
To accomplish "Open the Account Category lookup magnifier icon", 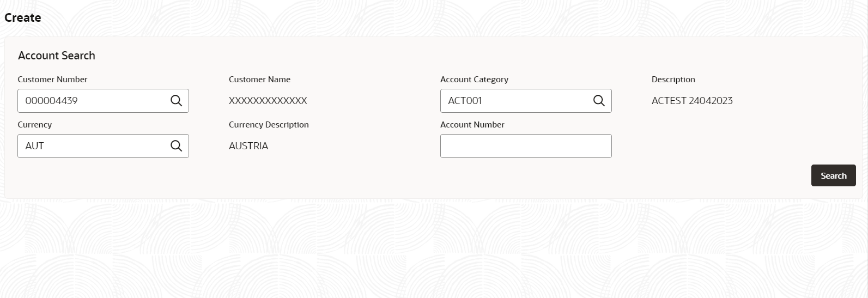I will (x=599, y=101).
